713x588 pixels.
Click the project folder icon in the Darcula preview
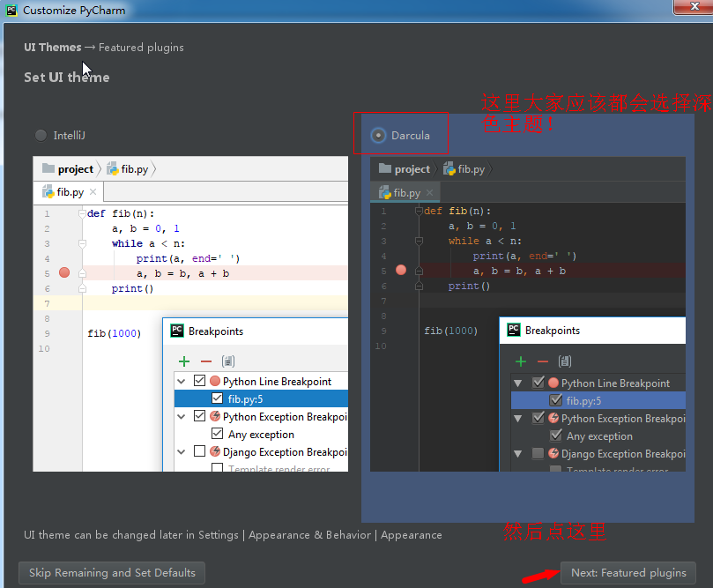click(x=385, y=168)
